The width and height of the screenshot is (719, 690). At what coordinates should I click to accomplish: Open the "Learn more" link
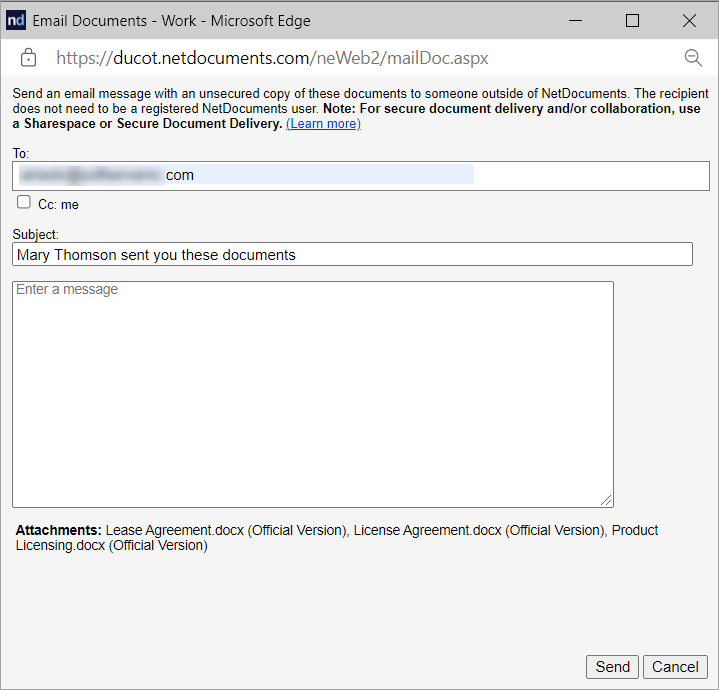(323, 124)
